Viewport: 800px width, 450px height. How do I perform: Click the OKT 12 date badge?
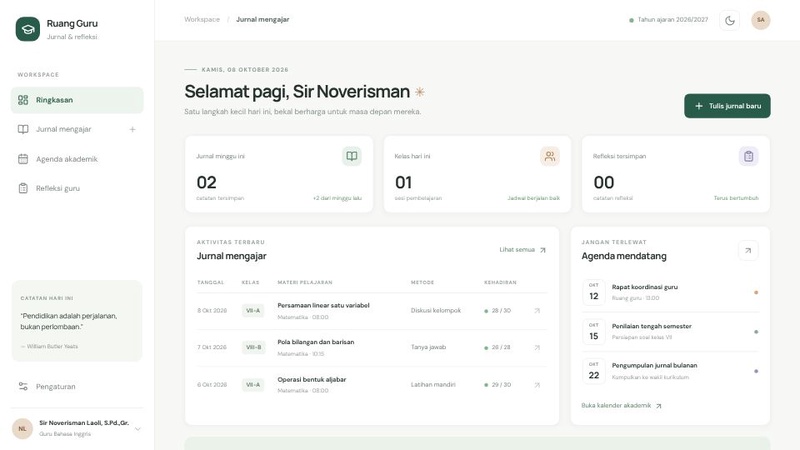(594, 292)
